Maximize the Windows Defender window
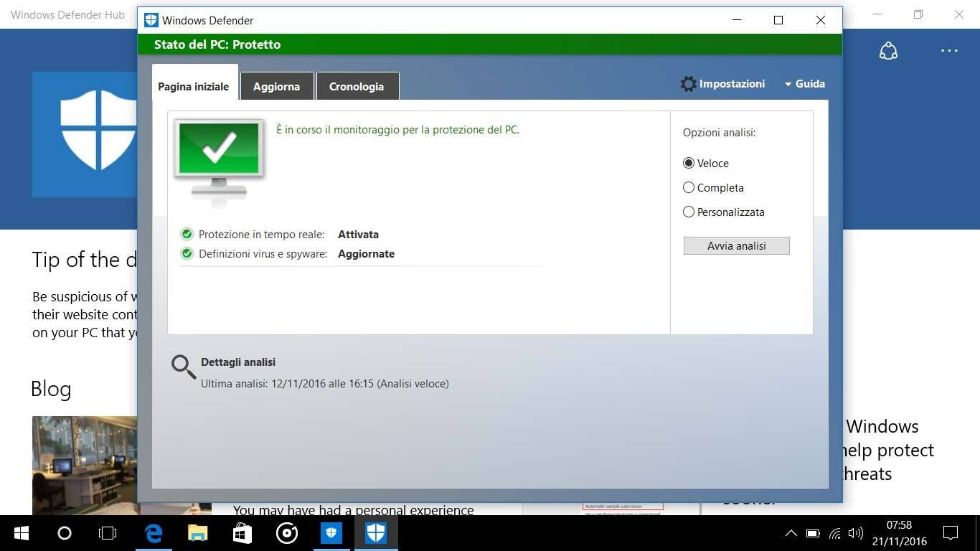Image resolution: width=980 pixels, height=551 pixels. (778, 20)
